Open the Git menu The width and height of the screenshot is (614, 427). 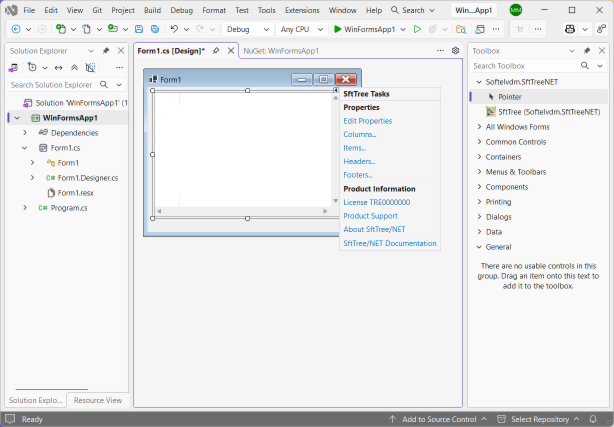pos(97,10)
